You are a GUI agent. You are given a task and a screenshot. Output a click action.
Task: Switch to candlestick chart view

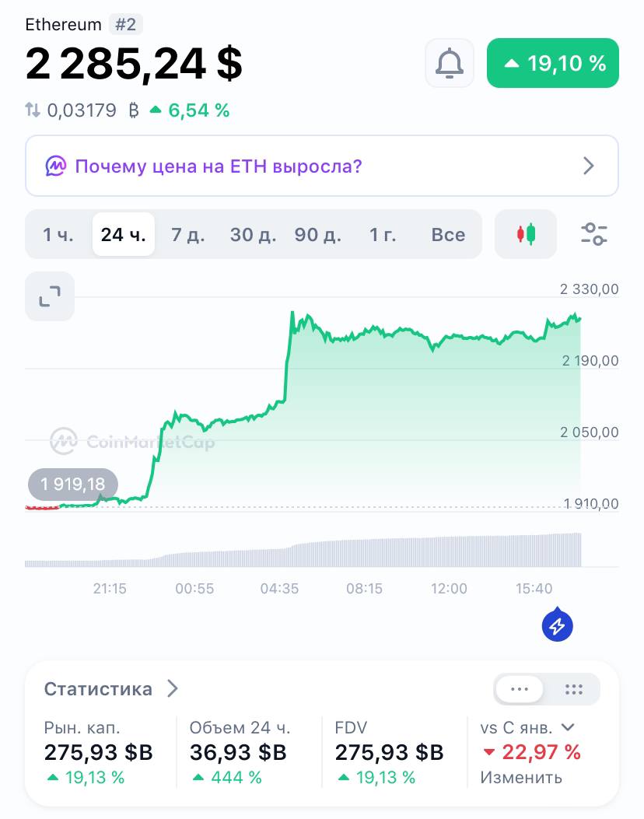point(526,234)
